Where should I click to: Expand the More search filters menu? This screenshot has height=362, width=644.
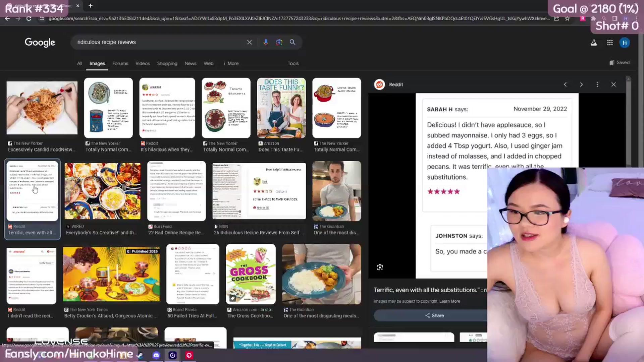231,63
